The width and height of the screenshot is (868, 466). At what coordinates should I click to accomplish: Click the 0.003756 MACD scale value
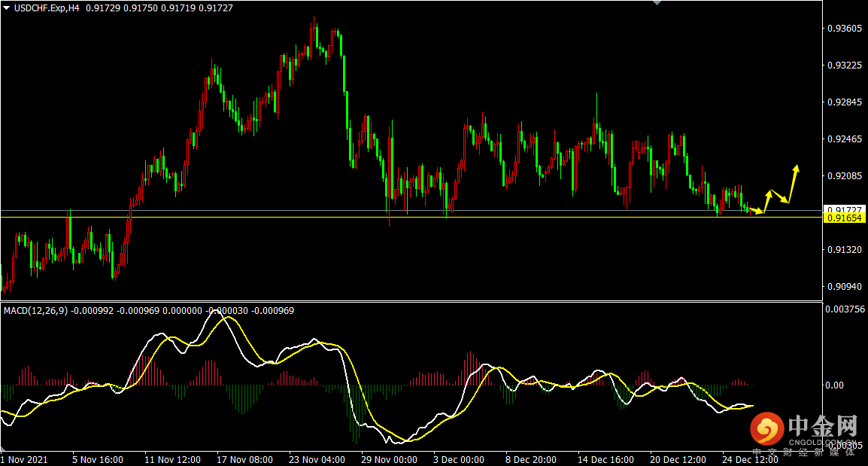(845, 309)
